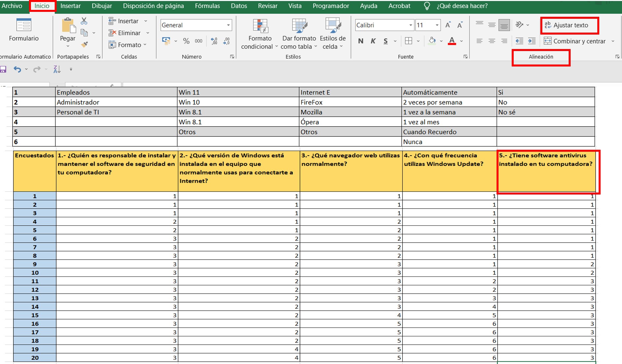Click the orientation text angle icon
Screen dimensions: 622x364
click(x=520, y=25)
